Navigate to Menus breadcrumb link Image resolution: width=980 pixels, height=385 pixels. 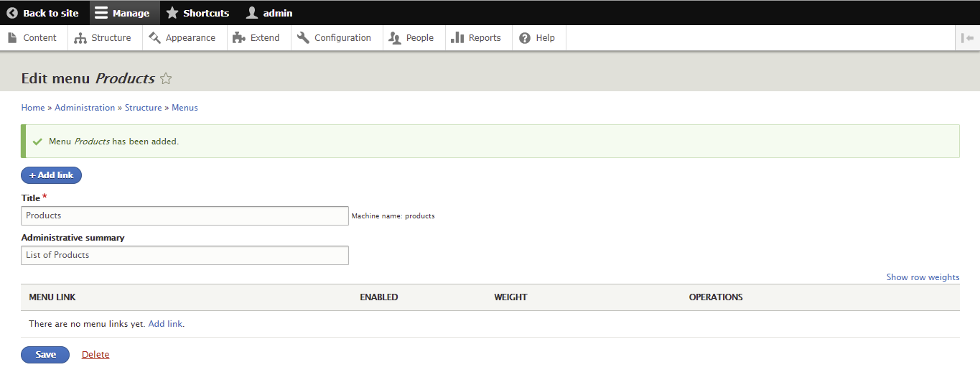click(185, 108)
